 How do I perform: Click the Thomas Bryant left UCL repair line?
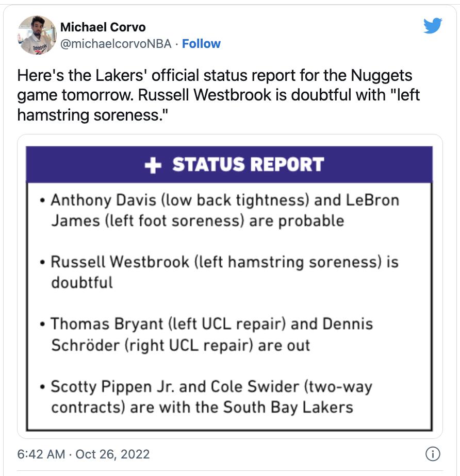pyautogui.click(x=170, y=325)
